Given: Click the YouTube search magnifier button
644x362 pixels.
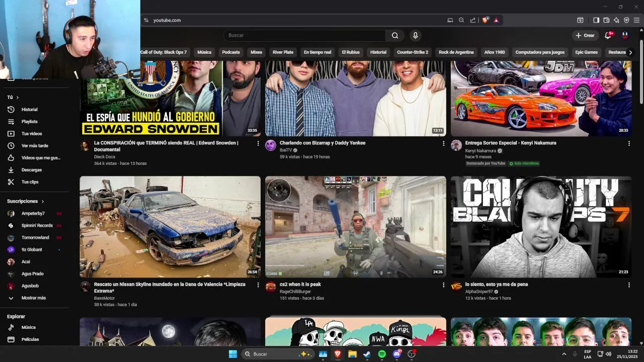Looking at the screenshot, I should (395, 35).
